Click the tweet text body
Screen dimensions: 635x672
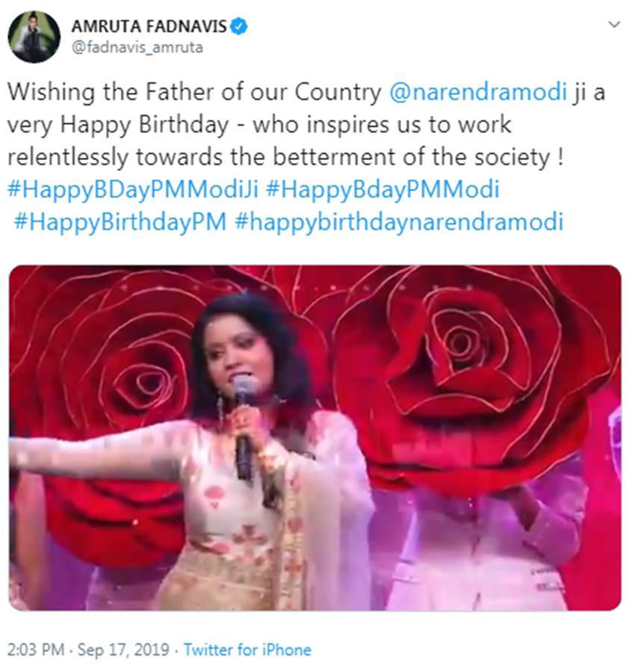pyautogui.click(x=306, y=158)
